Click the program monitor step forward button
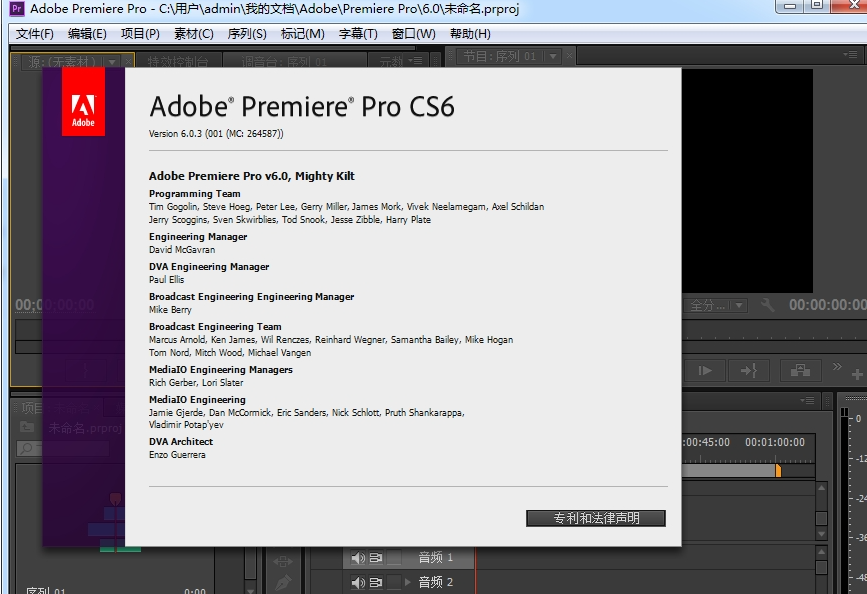The height and width of the screenshot is (594, 867). click(705, 371)
